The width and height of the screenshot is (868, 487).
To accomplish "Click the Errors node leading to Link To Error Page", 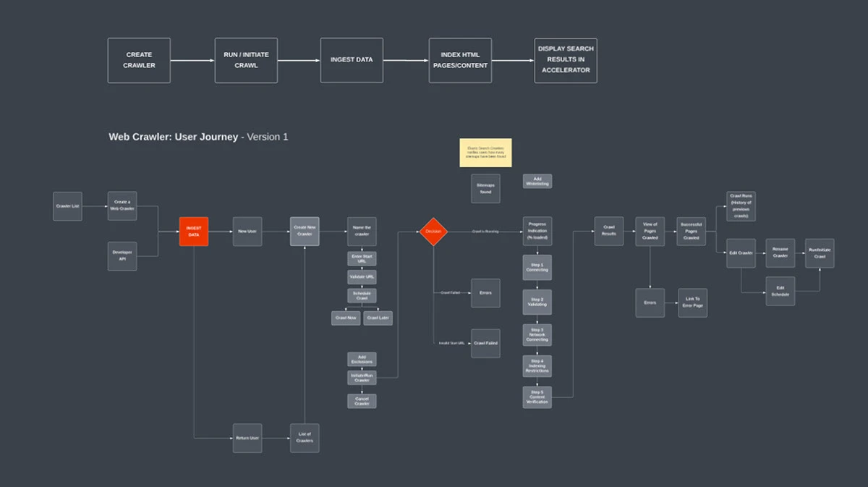I will [x=650, y=302].
